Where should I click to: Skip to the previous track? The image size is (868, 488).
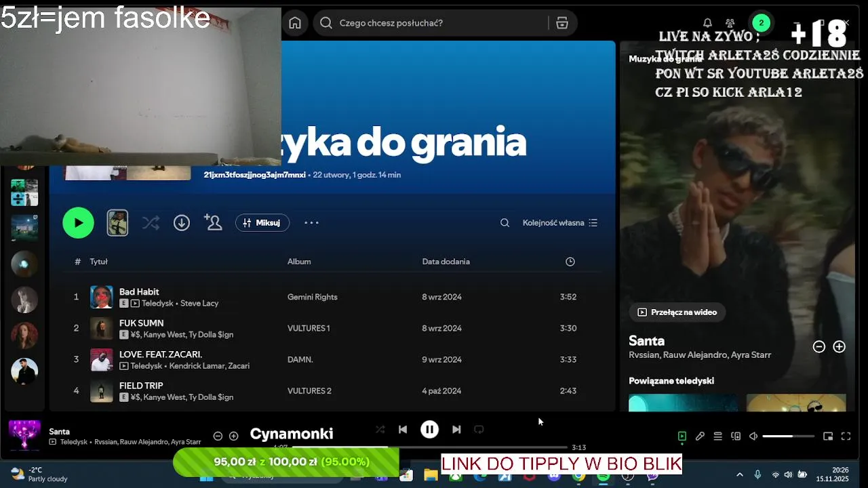[403, 429]
